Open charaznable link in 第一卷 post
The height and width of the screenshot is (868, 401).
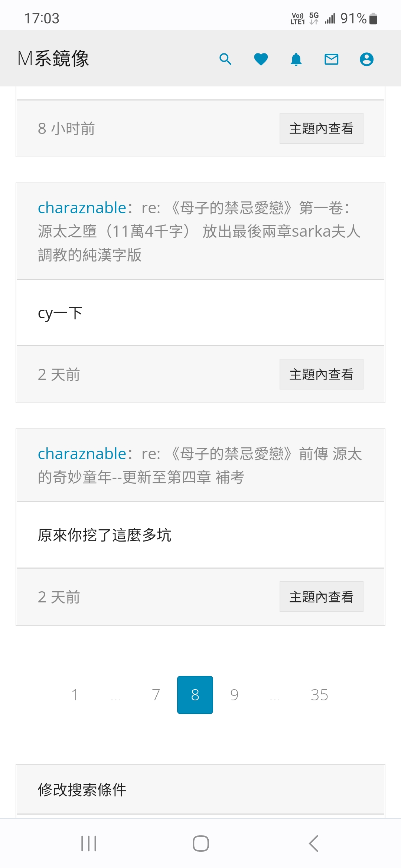click(82, 208)
